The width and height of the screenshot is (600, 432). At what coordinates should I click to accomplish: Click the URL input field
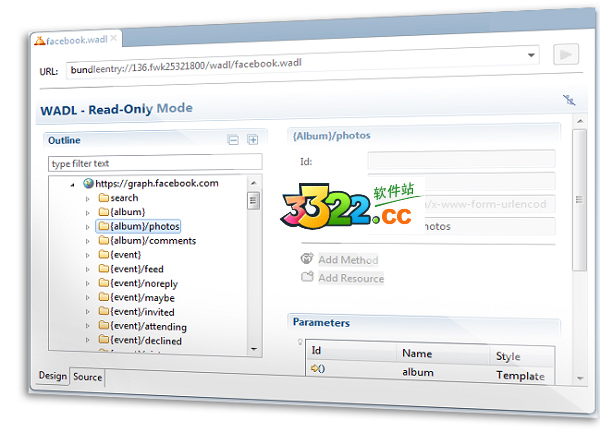pyautogui.click(x=302, y=63)
